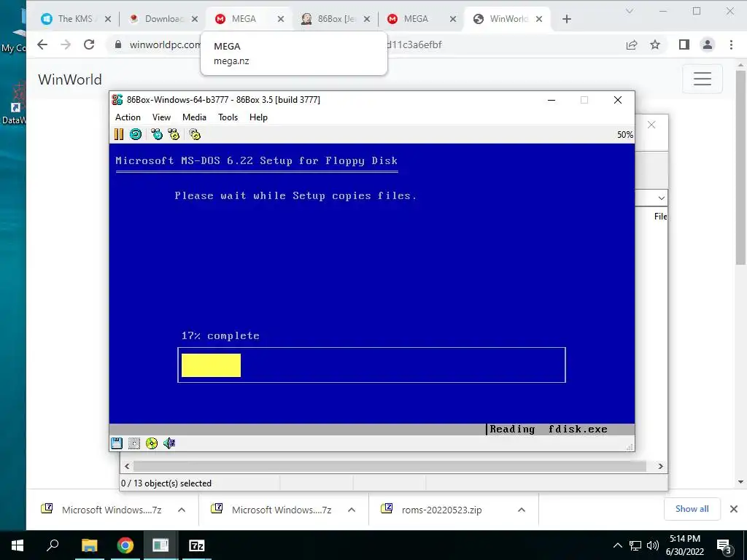This screenshot has width=747, height=560.
Task: Bookmark this page with the star icon
Action: (x=655, y=44)
